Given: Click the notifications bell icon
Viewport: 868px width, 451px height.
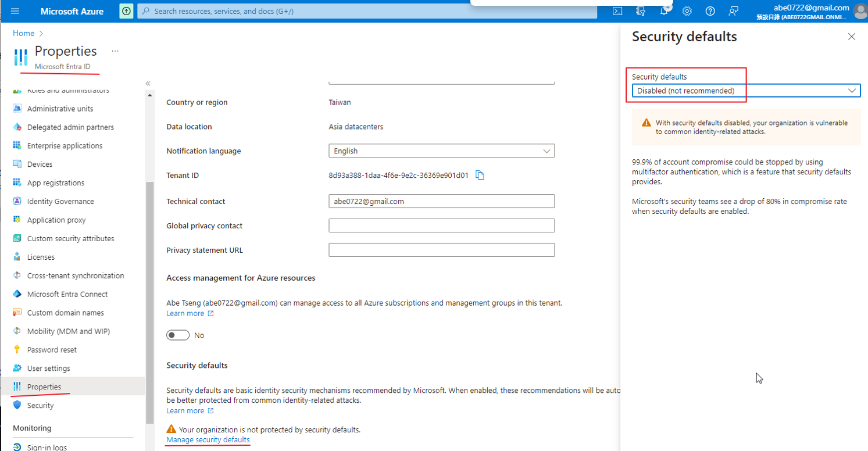Looking at the screenshot, I should [663, 11].
